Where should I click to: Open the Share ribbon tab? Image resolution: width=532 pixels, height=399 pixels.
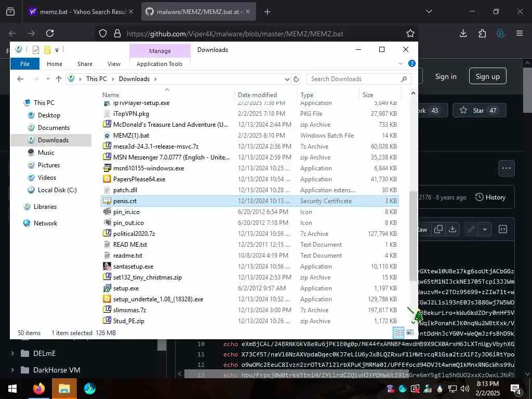85,64
